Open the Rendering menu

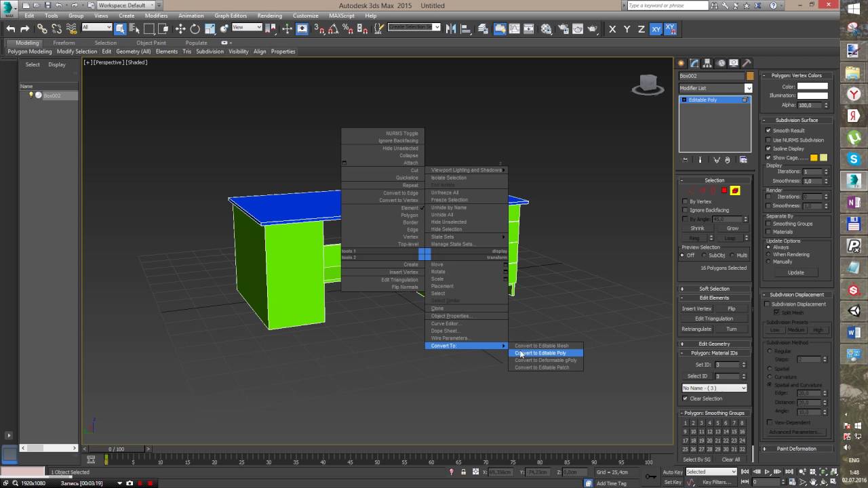[x=270, y=16]
